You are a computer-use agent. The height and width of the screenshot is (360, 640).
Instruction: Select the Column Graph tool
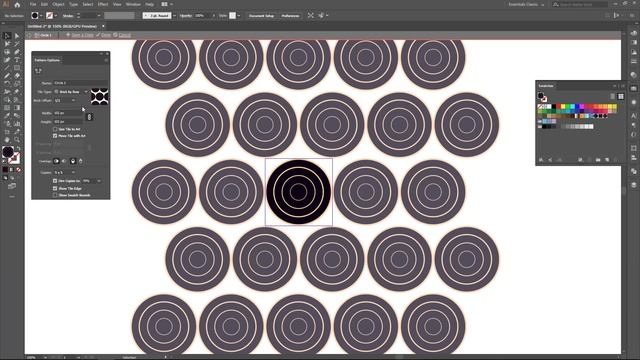click(x=17, y=124)
